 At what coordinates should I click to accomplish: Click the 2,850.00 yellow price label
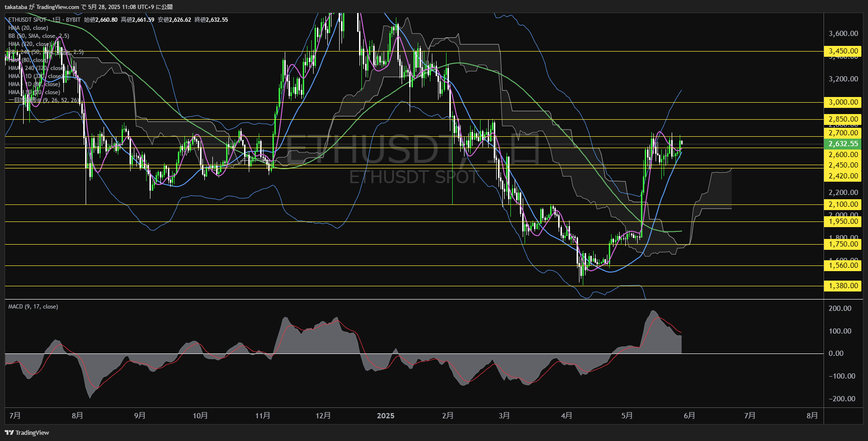tap(842, 119)
